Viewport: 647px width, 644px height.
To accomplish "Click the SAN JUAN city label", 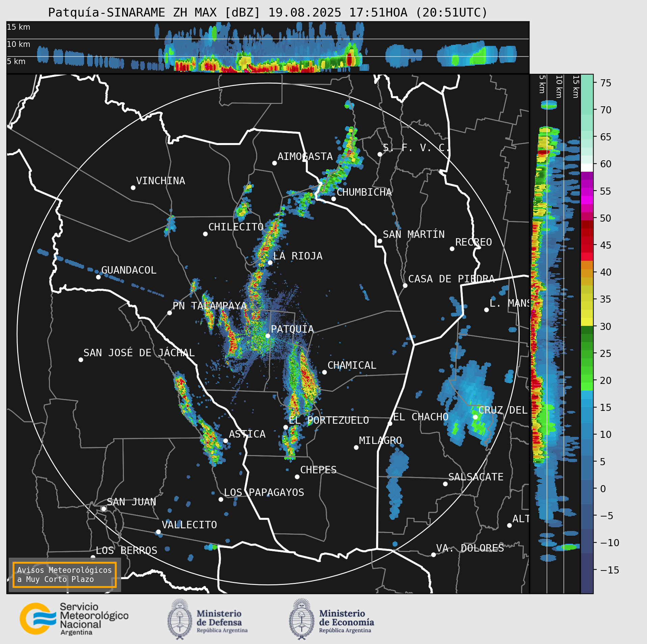I will pos(131,502).
